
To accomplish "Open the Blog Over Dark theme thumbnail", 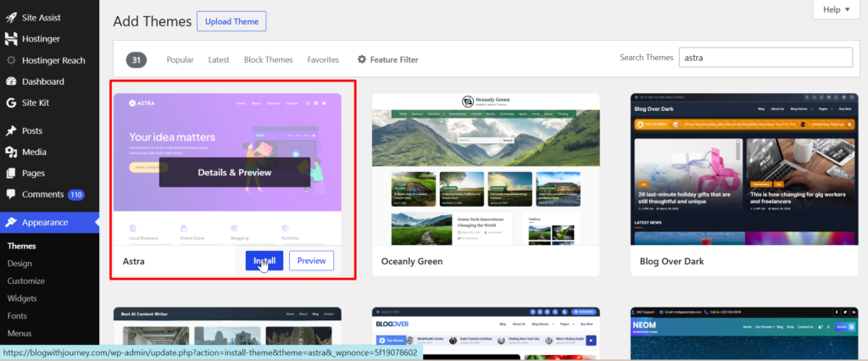I will click(744, 169).
